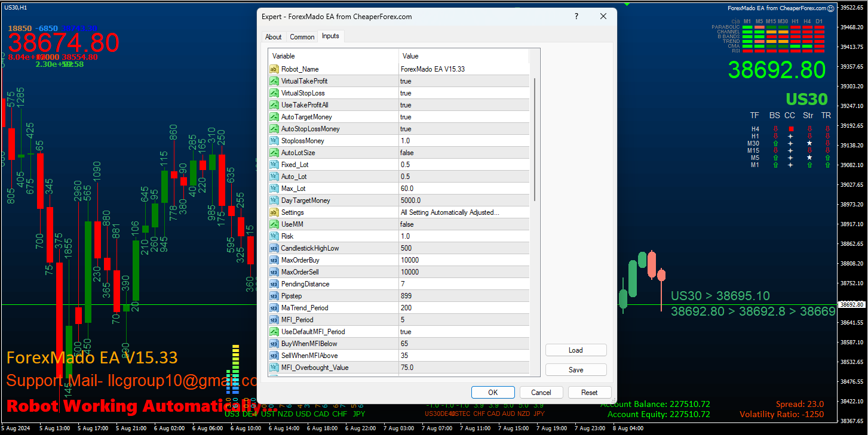Click the Settings string-type icon

click(x=274, y=212)
